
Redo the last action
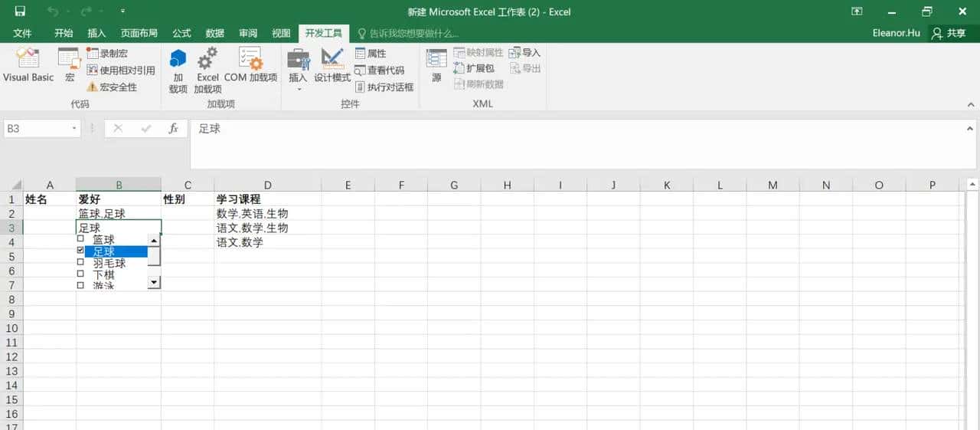pyautogui.click(x=86, y=11)
